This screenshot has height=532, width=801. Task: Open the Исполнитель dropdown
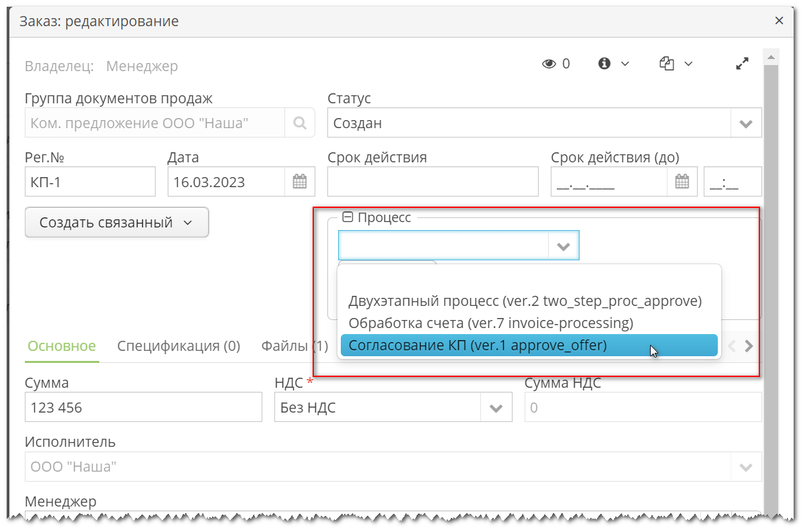746,466
